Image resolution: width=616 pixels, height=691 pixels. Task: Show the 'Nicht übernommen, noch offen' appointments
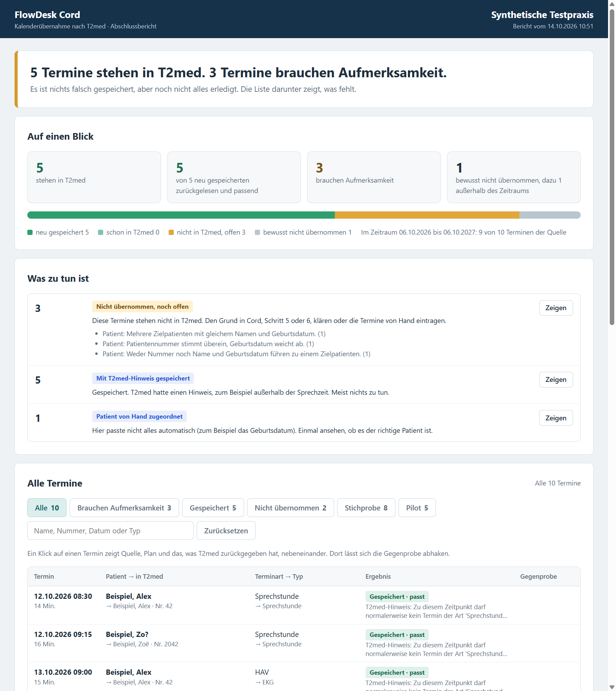pyautogui.click(x=556, y=308)
